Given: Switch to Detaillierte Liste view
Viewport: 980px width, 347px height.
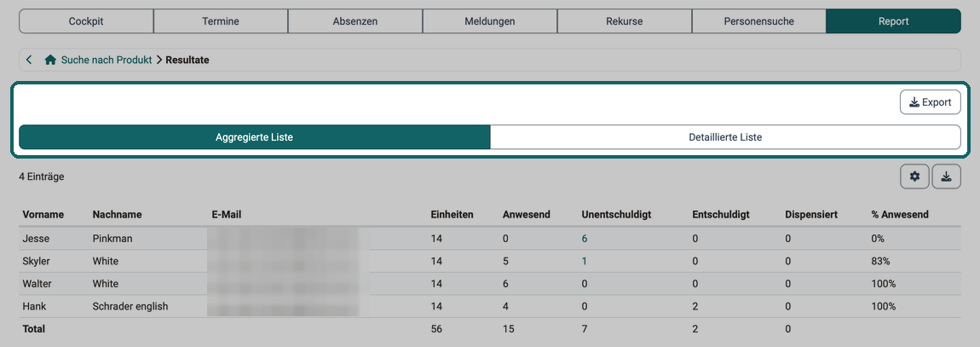Looking at the screenshot, I should coord(725,137).
